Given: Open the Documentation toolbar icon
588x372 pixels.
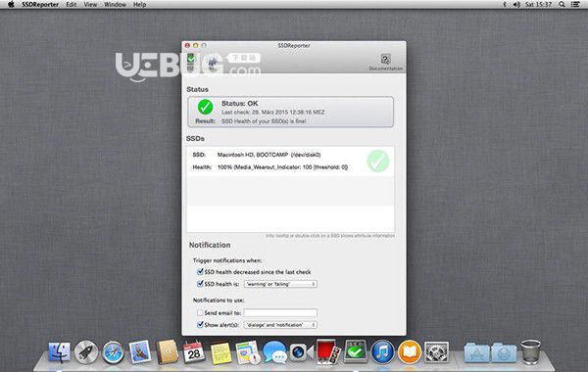Looking at the screenshot, I should pos(385,62).
